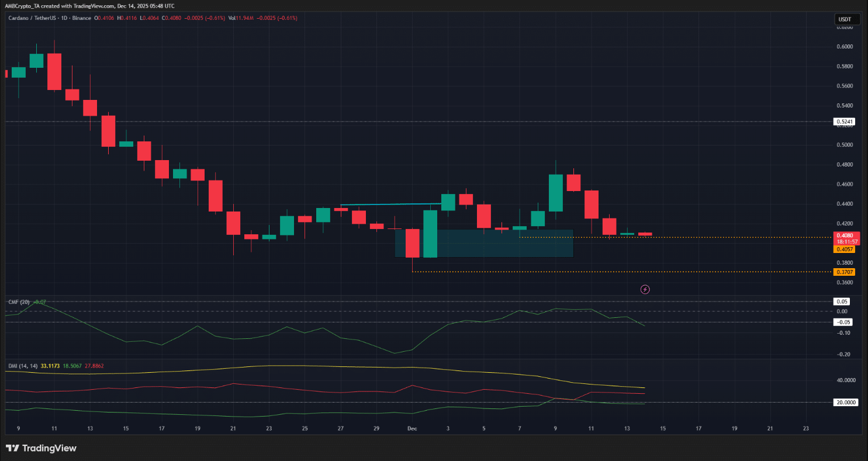Click the Dec date on time axis
This screenshot has width=868, height=461.
point(412,428)
